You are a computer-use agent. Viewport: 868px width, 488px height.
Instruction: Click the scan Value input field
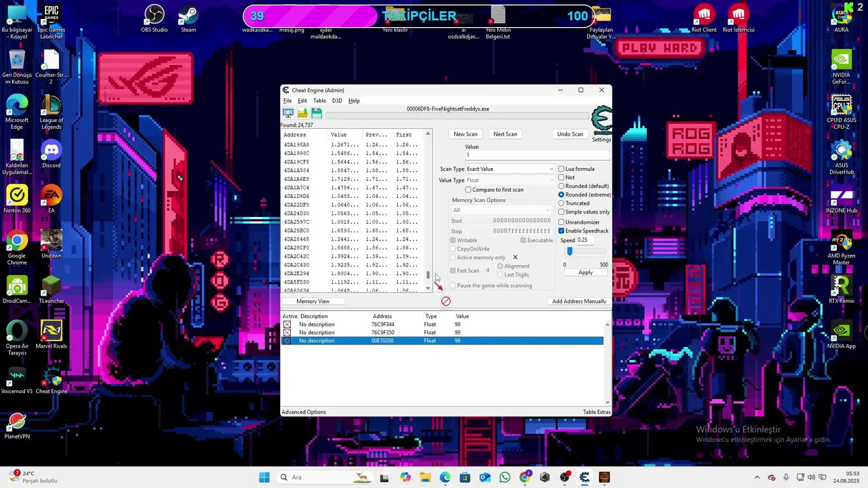(536, 155)
